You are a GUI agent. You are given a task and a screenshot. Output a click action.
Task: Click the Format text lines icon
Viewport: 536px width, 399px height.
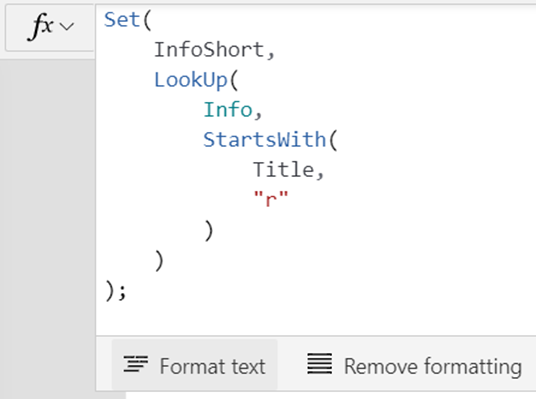coord(136,363)
